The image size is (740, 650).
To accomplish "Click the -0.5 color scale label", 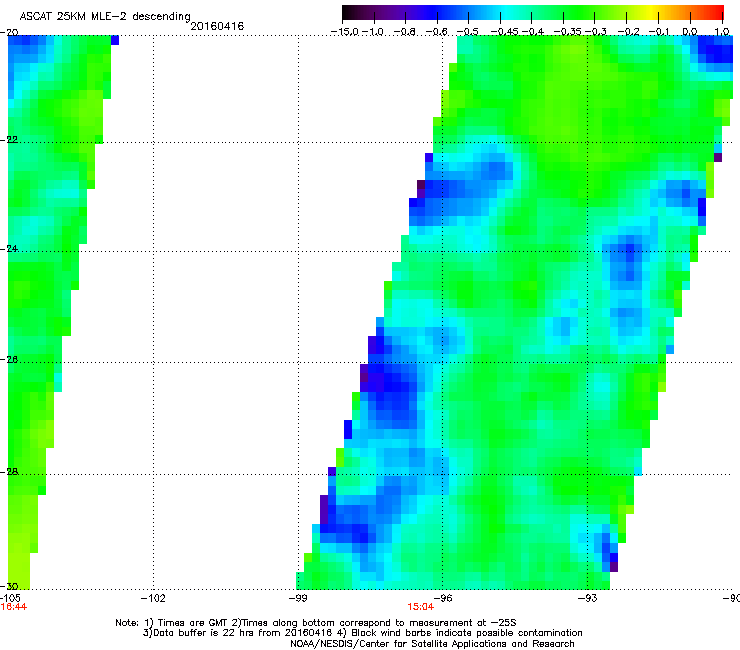I will [468, 32].
